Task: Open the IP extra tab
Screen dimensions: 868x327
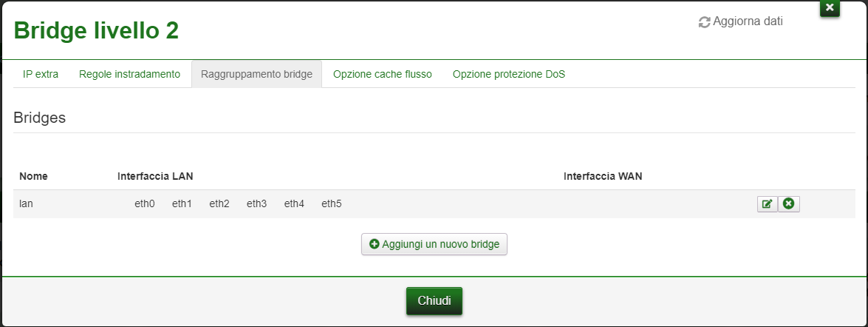Action: (x=41, y=74)
